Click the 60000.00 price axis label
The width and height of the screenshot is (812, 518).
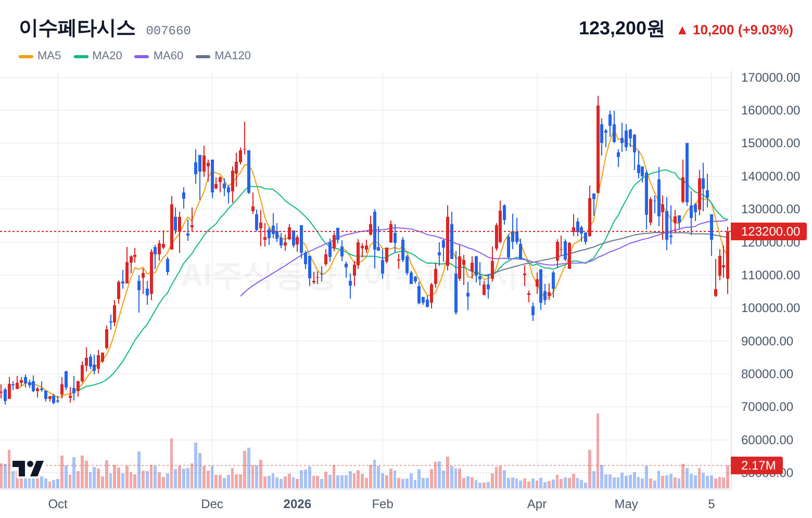coord(767,440)
